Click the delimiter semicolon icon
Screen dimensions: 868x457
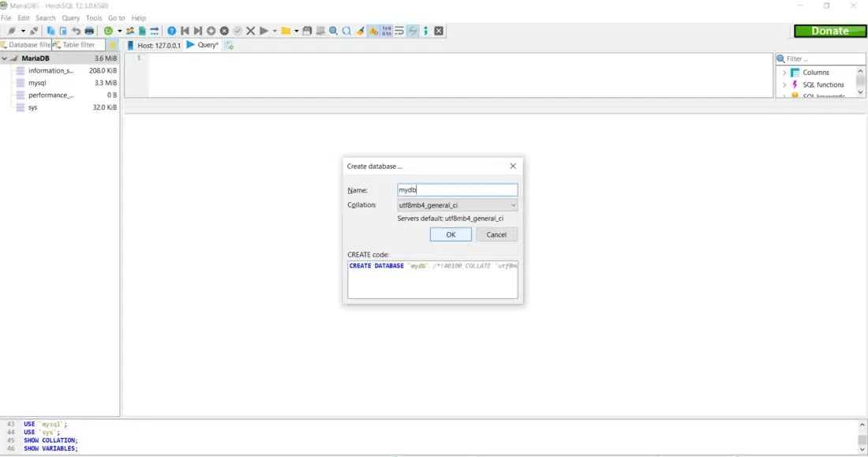click(x=425, y=31)
